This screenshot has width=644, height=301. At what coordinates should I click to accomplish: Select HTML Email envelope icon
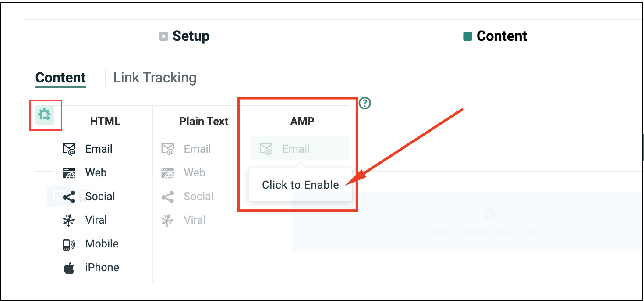pyautogui.click(x=69, y=149)
